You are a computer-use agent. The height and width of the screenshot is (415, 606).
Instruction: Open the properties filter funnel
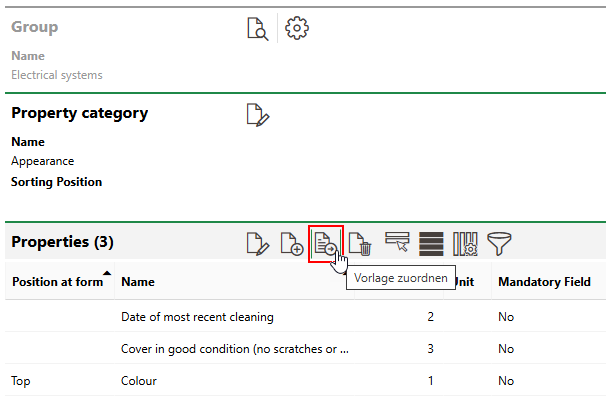499,243
